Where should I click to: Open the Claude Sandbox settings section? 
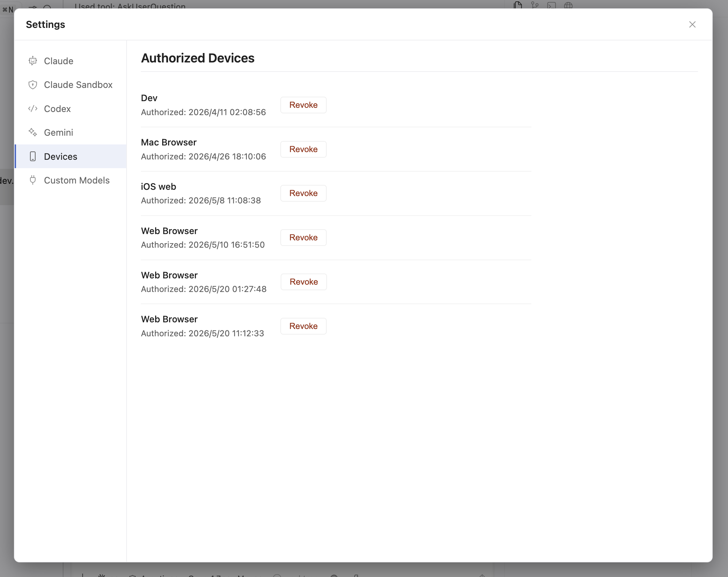click(70, 85)
